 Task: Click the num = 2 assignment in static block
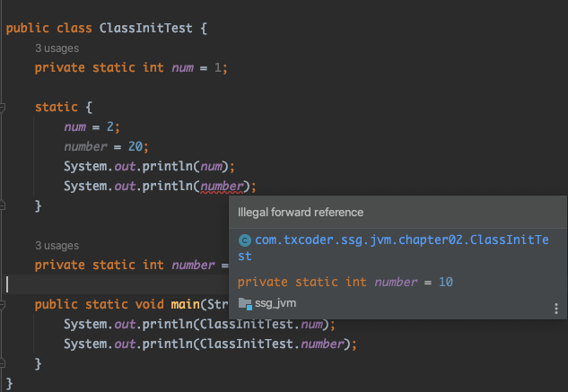click(91, 127)
